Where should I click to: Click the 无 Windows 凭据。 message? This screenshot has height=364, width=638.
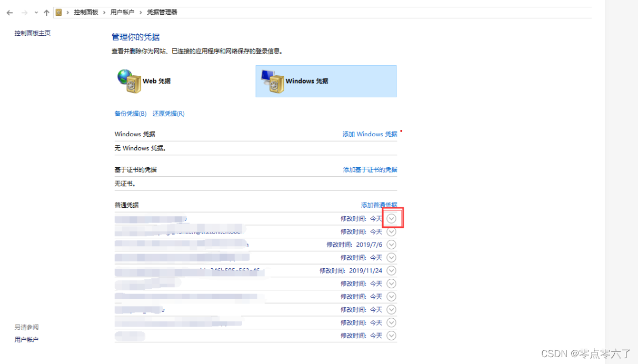pos(141,148)
